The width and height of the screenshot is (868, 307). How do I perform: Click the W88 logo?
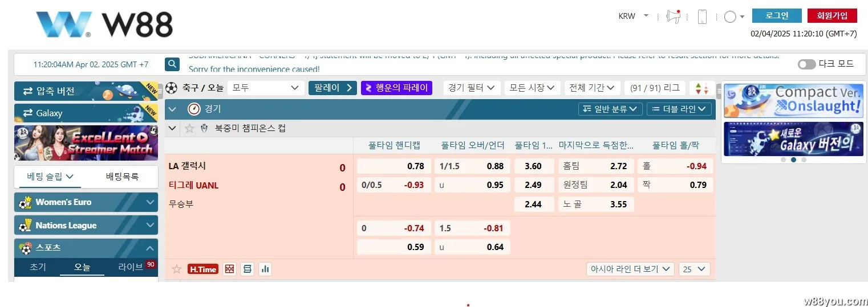(x=104, y=24)
